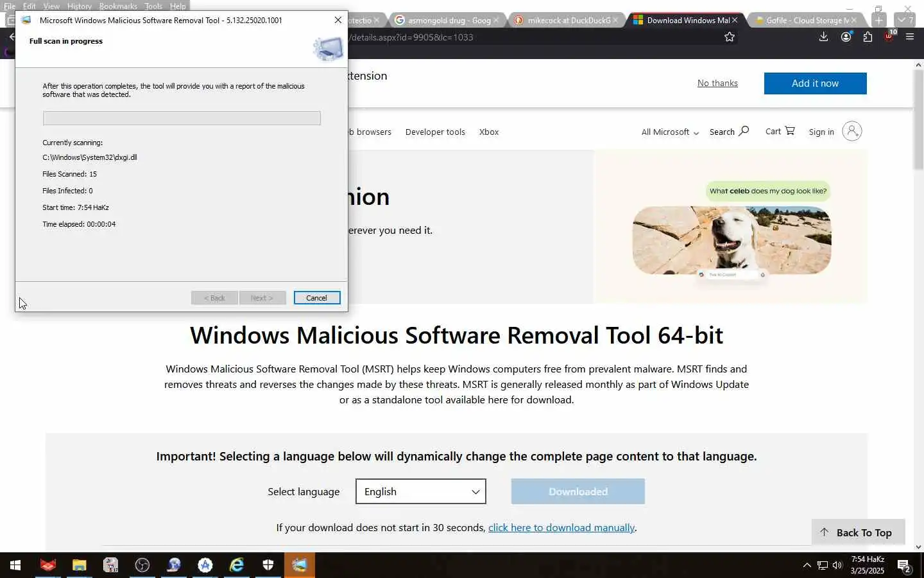Click the 'Files Scanned: 15' text

tap(70, 174)
